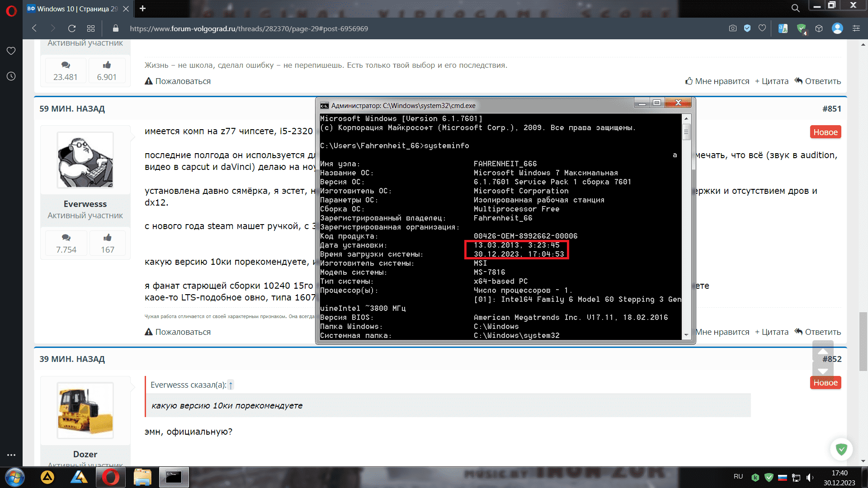This screenshot has width=868, height=488.
Task: Click the extensions cube icon
Action: [819, 28]
